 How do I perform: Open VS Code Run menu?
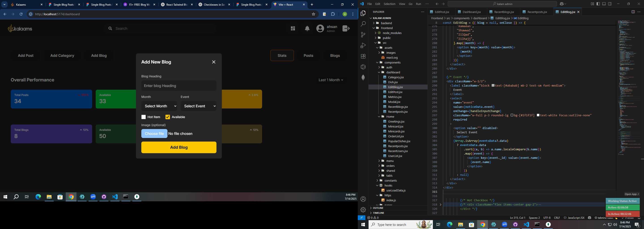(x=418, y=4)
